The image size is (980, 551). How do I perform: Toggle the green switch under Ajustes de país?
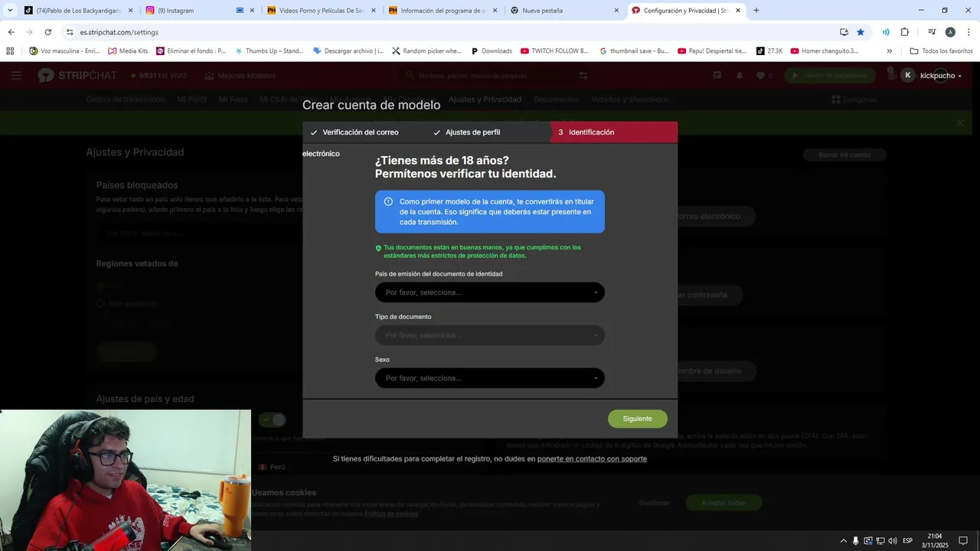[272, 419]
